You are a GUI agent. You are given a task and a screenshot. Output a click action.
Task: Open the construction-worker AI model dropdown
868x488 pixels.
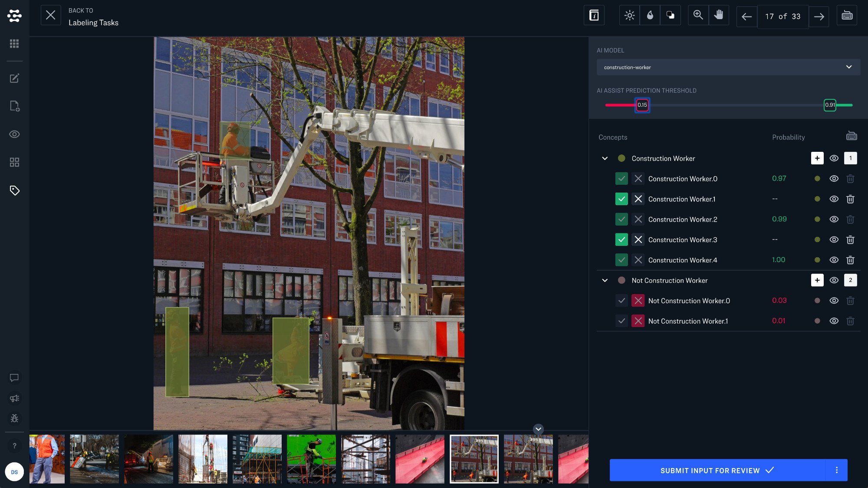click(728, 67)
